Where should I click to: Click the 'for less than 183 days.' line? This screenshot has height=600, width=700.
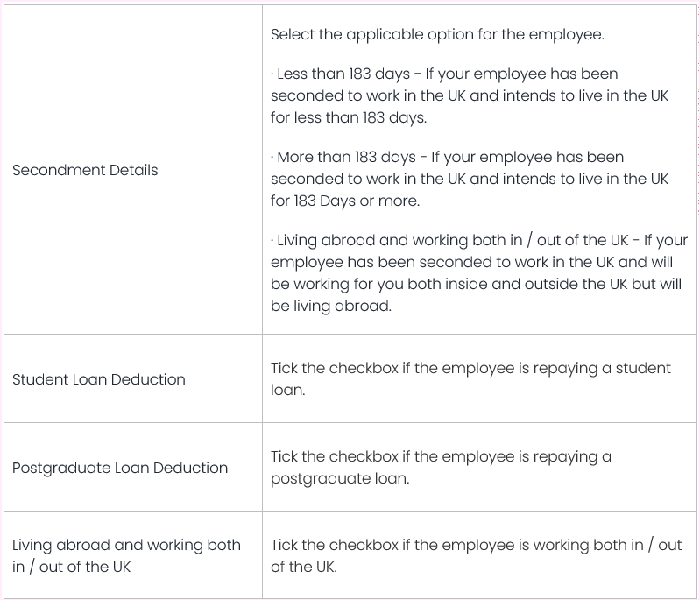[349, 116]
